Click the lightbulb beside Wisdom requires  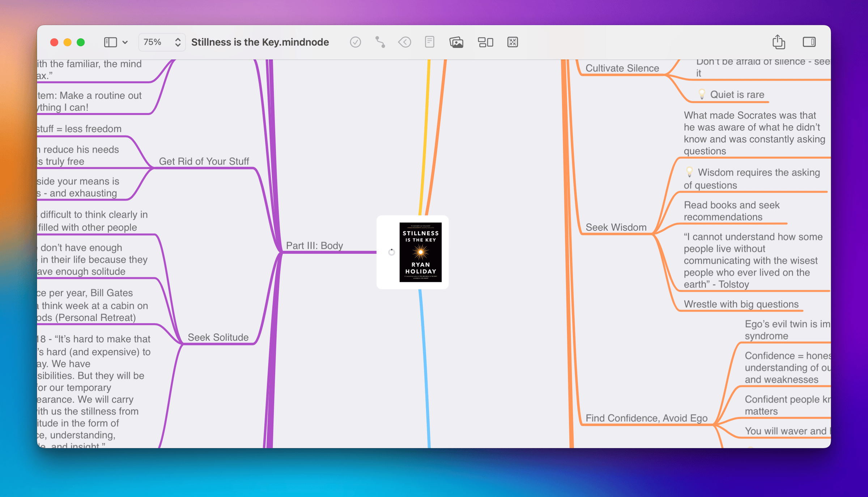coord(689,172)
